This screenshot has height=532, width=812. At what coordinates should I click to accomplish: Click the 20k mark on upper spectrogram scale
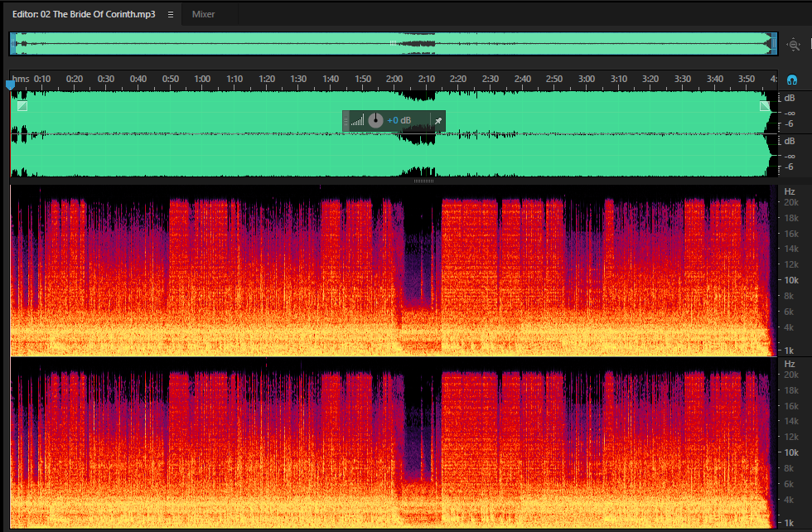791,202
